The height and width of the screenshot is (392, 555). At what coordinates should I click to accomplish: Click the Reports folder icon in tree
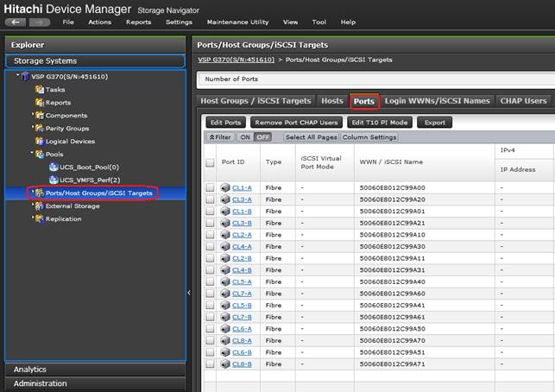click(x=40, y=103)
